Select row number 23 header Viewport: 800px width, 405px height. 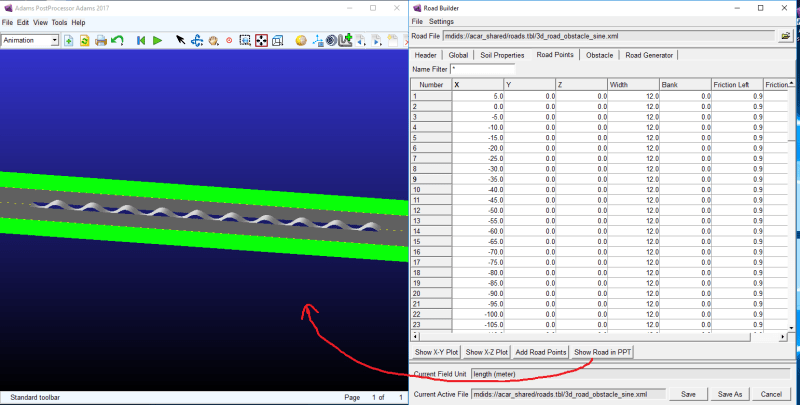[431, 324]
